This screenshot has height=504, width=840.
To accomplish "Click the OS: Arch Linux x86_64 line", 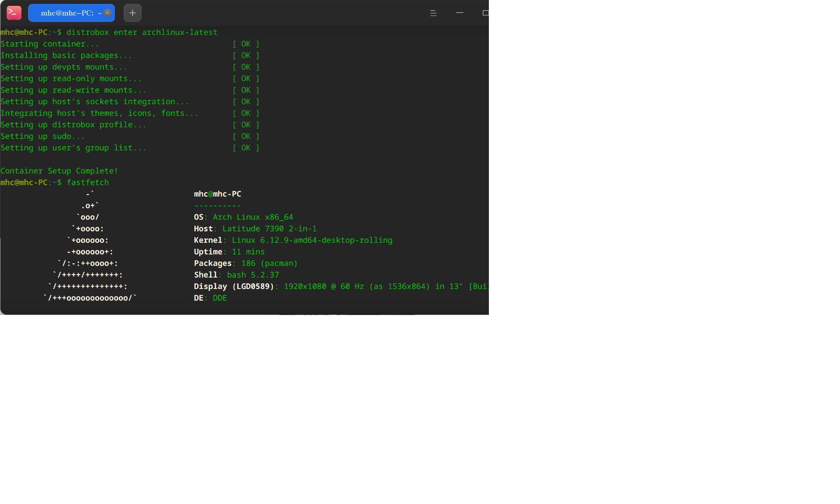I will pos(243,217).
